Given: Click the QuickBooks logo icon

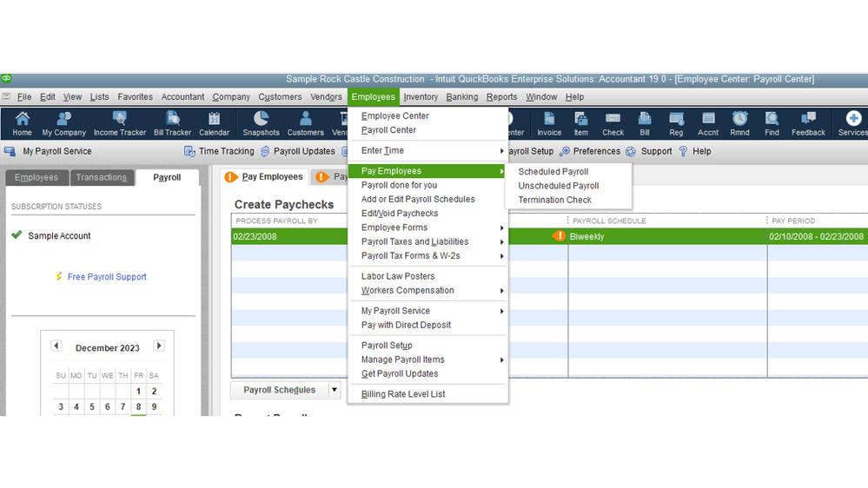Looking at the screenshot, I should (x=6, y=78).
